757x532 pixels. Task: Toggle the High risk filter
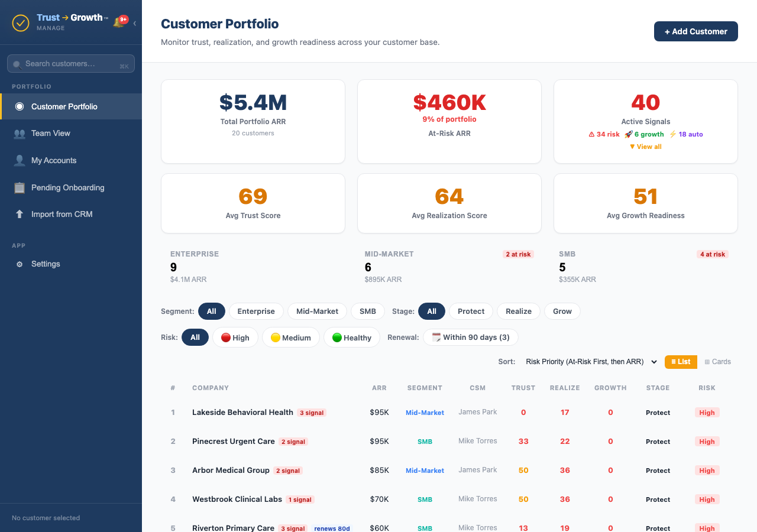[235, 337]
